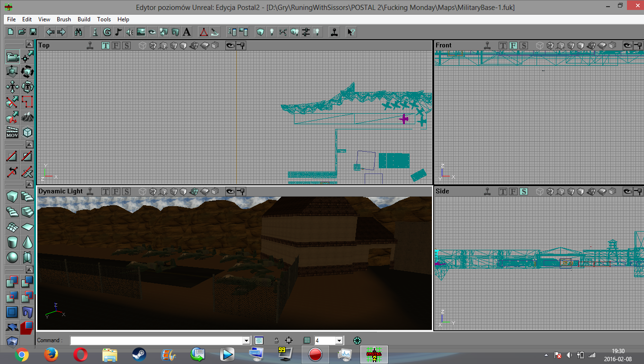This screenshot has height=364, width=644.
Task: Open the Tools menu
Action: tap(104, 19)
